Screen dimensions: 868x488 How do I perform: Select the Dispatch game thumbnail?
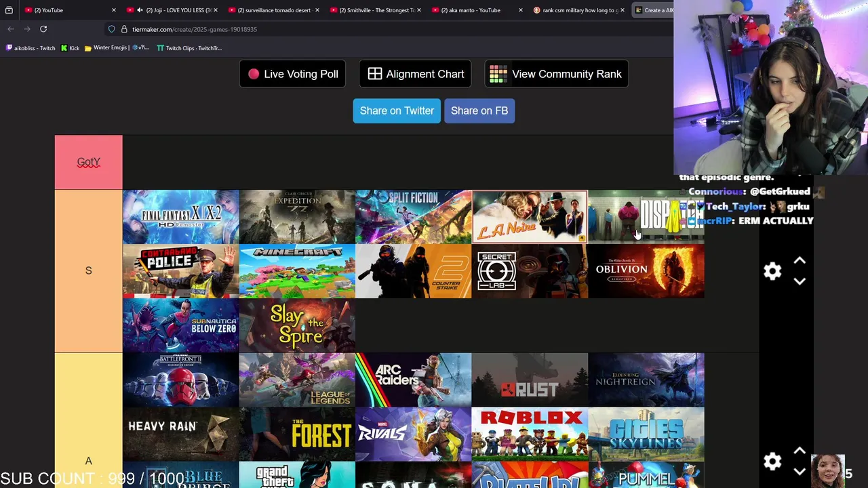click(646, 217)
